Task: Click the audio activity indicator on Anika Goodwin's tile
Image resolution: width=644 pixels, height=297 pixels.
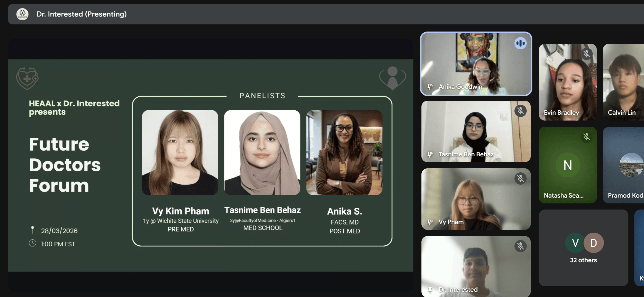Action: (x=521, y=43)
